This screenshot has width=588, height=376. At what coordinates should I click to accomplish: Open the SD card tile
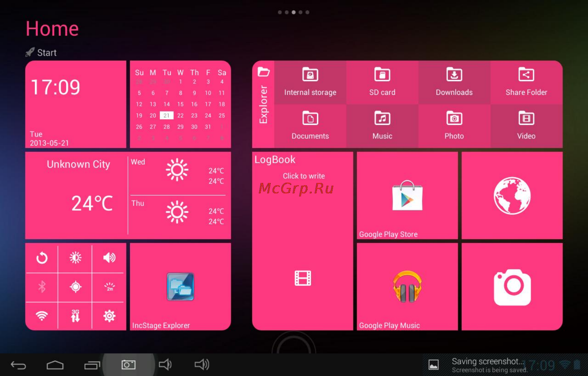click(x=382, y=82)
